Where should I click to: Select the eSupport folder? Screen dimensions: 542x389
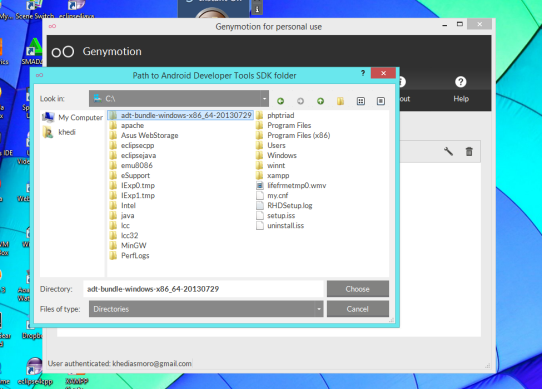point(130,175)
